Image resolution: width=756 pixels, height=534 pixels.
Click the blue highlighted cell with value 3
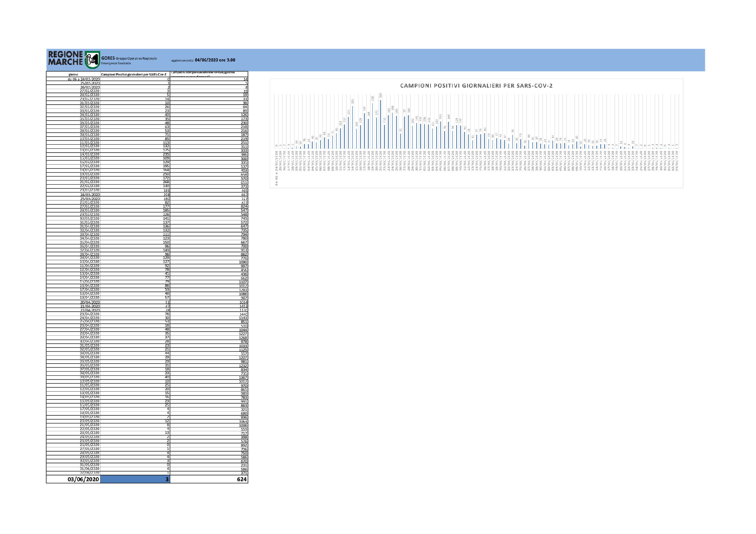pyautogui.click(x=135, y=479)
